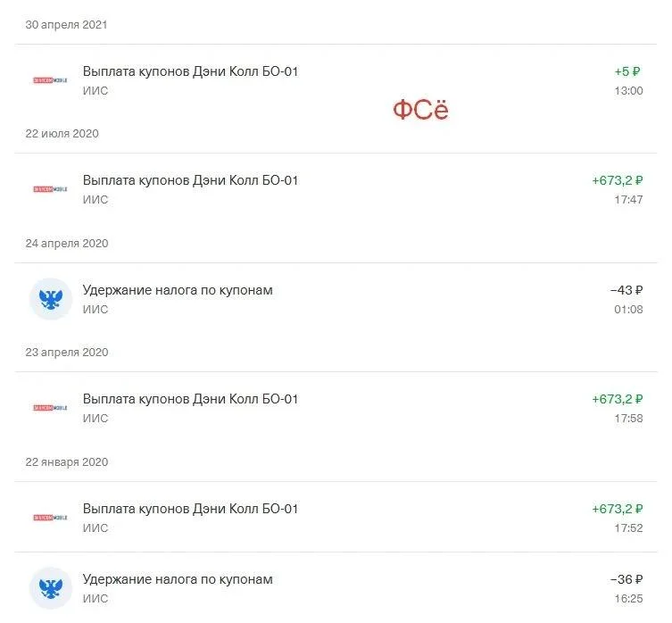672x623 pixels.
Task: Click the +673,2 ₽ amount at 17:47
Action: click(618, 180)
